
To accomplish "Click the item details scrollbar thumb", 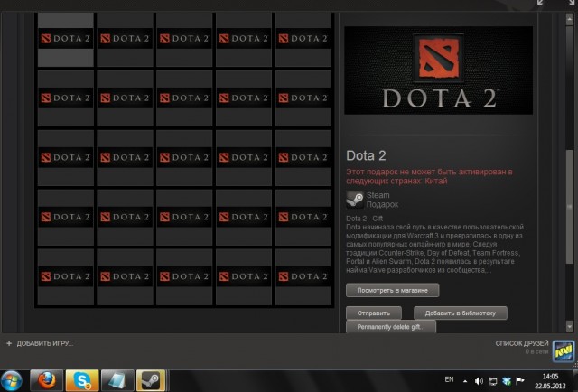I will [570, 207].
